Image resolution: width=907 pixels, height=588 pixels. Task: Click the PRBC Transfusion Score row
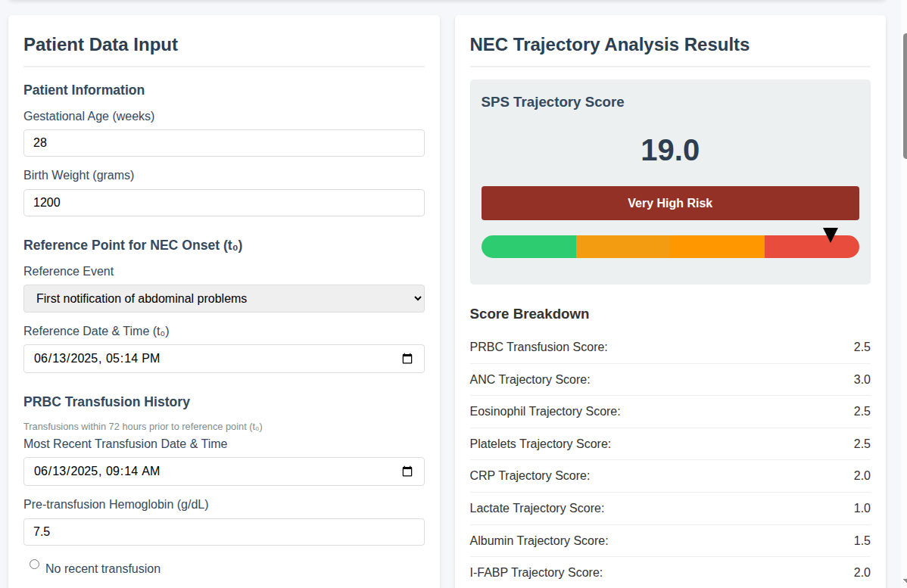(x=670, y=347)
